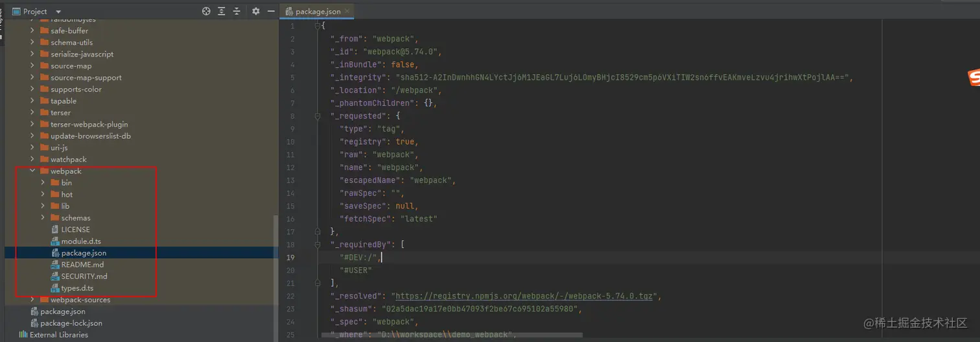This screenshot has height=342, width=980.
Task: Select the update-browserslist-db folder
Action: pos(91,136)
